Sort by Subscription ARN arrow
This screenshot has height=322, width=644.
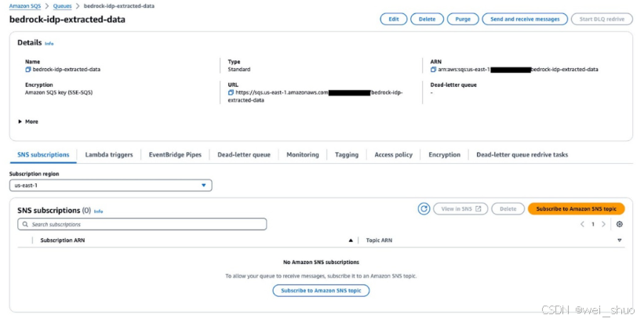pyautogui.click(x=351, y=241)
